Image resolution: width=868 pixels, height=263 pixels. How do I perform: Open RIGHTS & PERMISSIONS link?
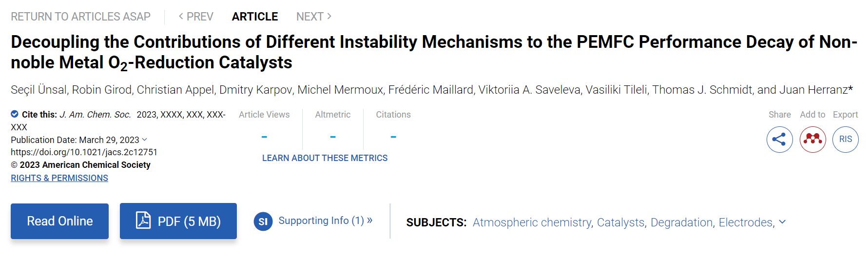click(x=59, y=178)
